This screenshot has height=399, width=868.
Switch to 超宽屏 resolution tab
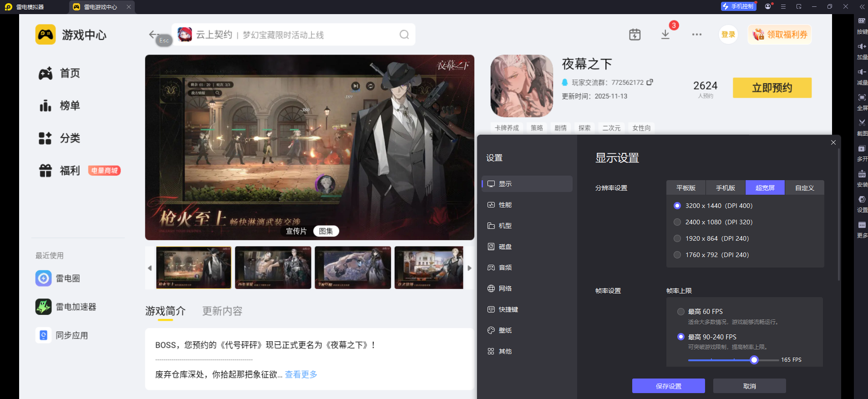pos(765,188)
